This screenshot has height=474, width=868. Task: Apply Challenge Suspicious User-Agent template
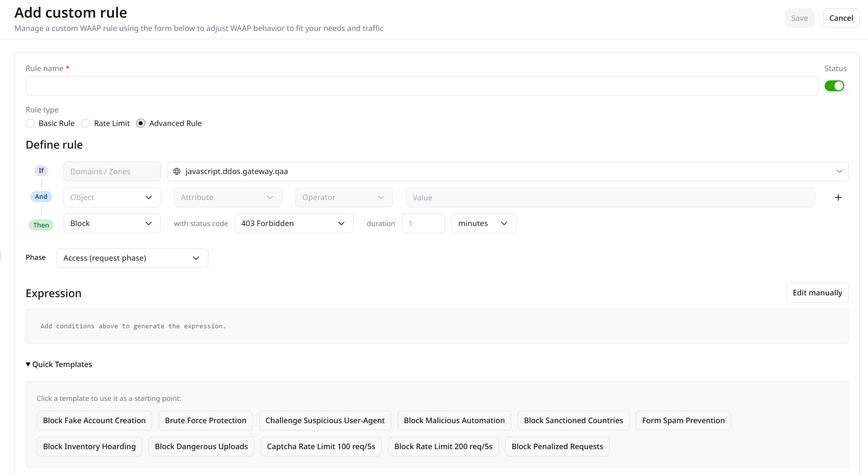(325, 421)
